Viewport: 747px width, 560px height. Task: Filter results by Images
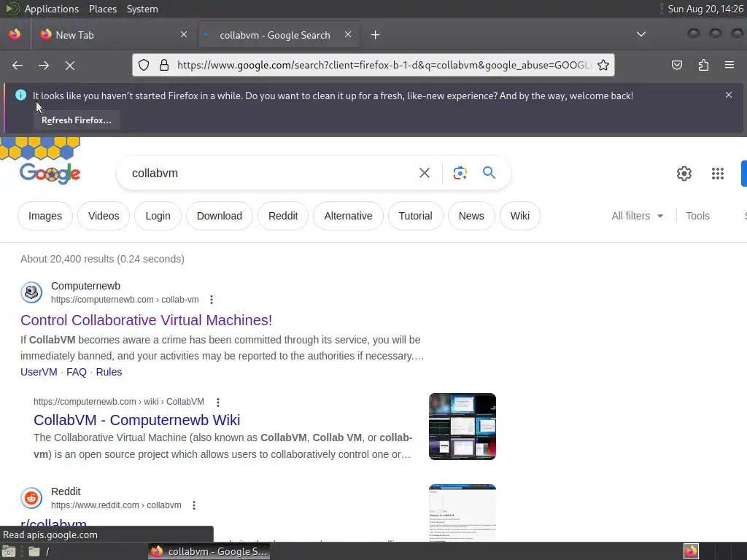(45, 216)
